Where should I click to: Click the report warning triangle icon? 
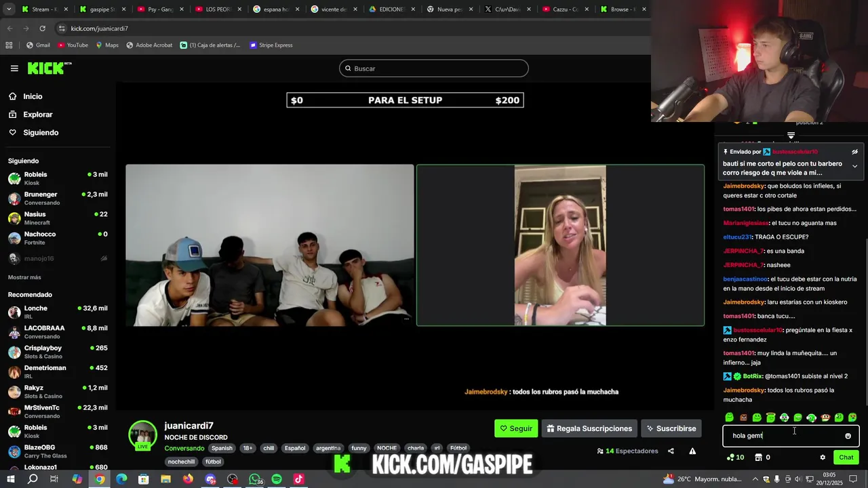[x=692, y=451]
